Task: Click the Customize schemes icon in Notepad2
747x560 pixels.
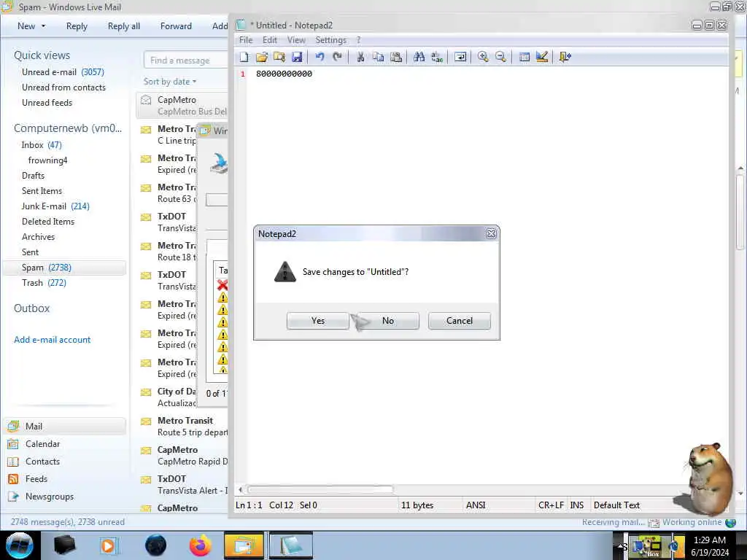Action: point(542,57)
